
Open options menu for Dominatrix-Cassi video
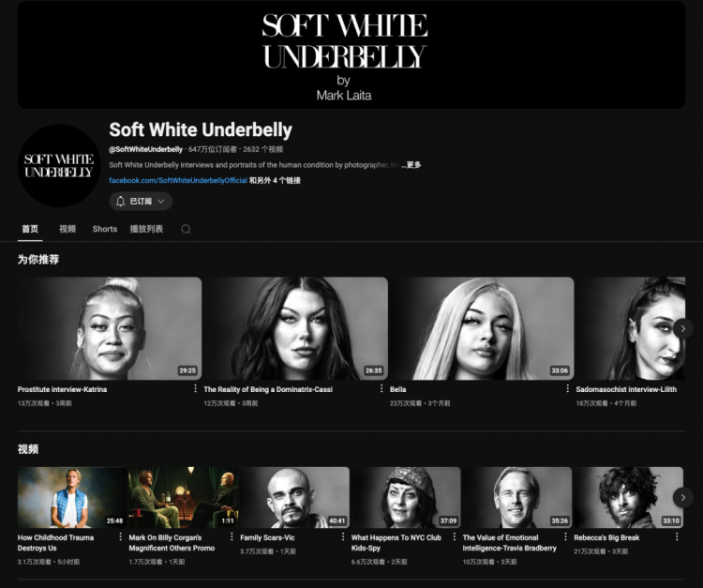tap(381, 388)
